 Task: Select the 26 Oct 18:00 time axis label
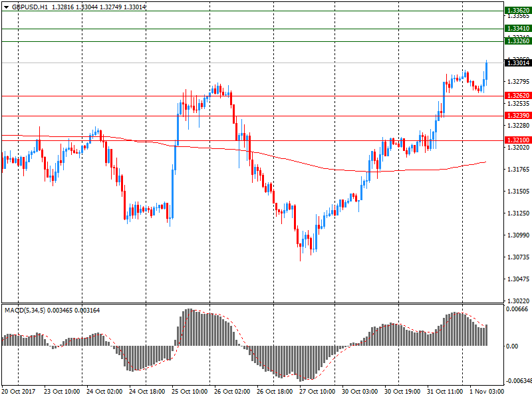pos(275,391)
